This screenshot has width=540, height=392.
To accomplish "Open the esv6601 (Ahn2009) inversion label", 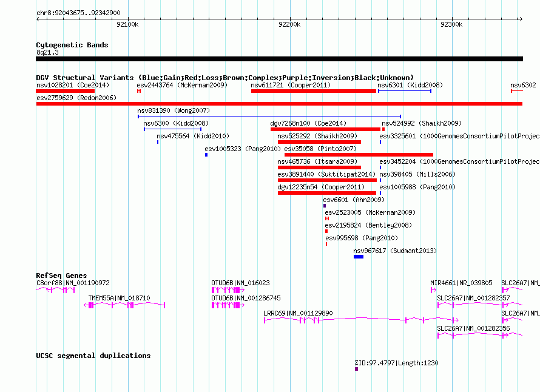I will click(x=354, y=200).
